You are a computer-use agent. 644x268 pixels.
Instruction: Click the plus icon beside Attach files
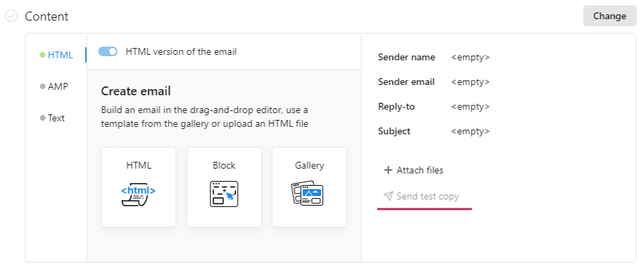(x=388, y=170)
